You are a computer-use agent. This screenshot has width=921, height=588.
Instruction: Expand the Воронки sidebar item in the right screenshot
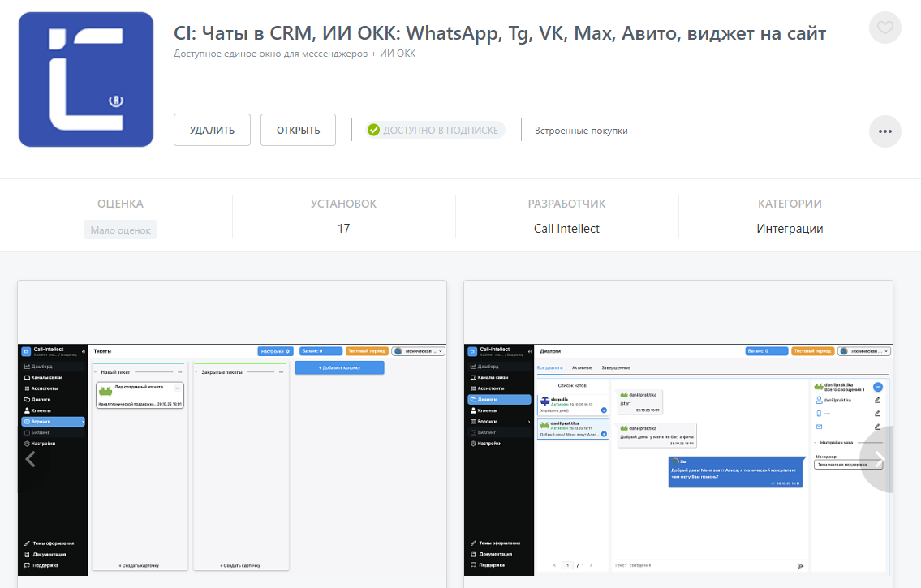(529, 422)
